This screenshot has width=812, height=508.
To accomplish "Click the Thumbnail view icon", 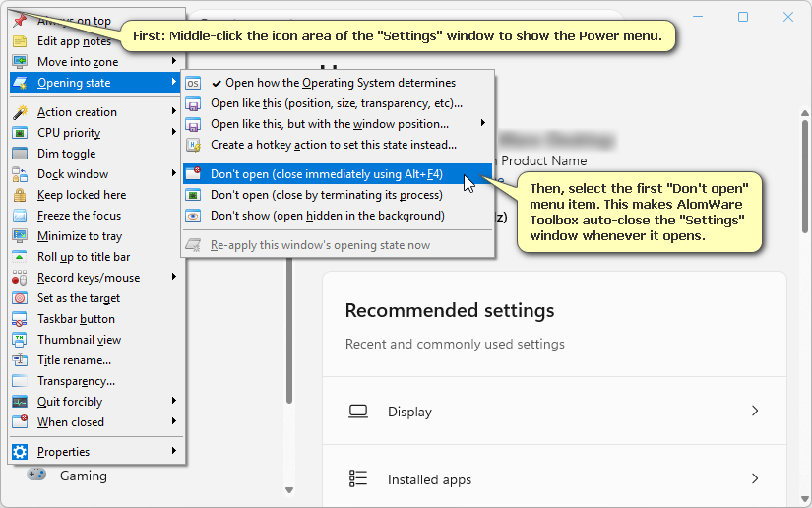I will click(x=20, y=341).
